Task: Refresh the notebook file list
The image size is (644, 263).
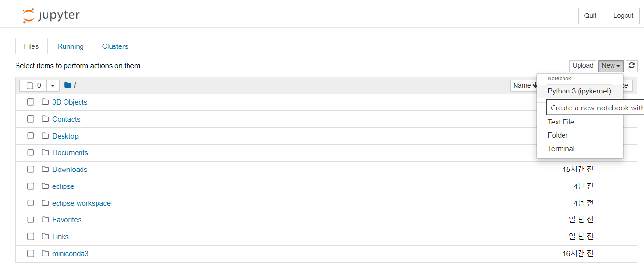Action: [x=631, y=66]
